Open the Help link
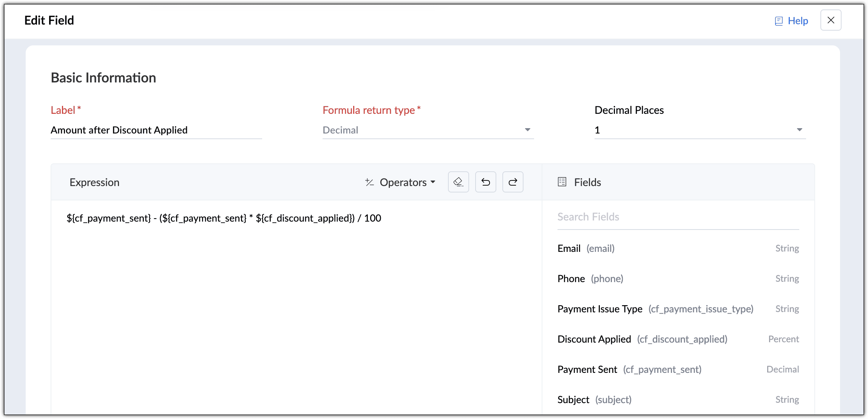The height and width of the screenshot is (419, 868). [x=797, y=21]
